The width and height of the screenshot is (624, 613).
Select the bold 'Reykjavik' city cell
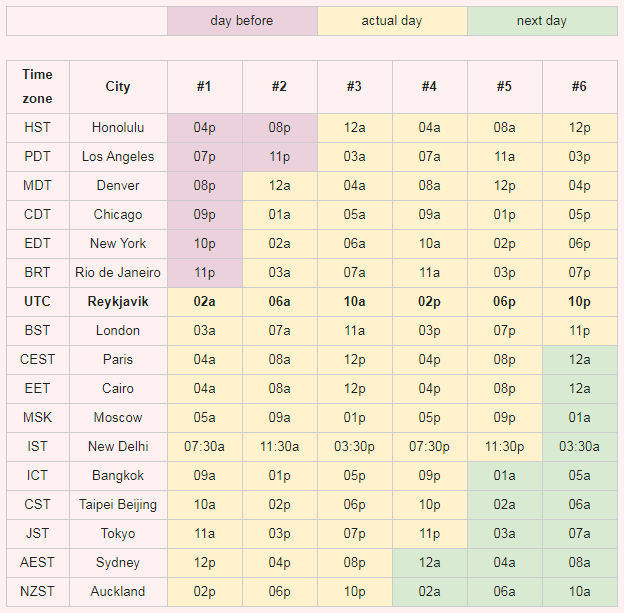pos(118,302)
